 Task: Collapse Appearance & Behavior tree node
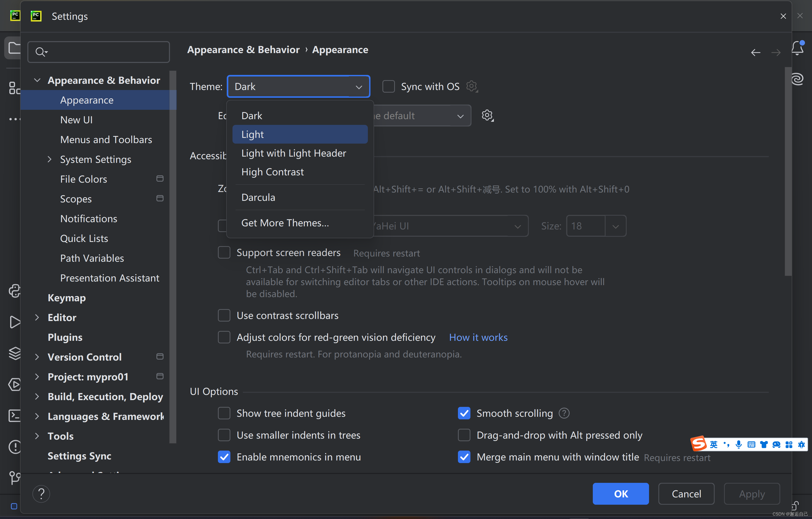pyautogui.click(x=37, y=80)
